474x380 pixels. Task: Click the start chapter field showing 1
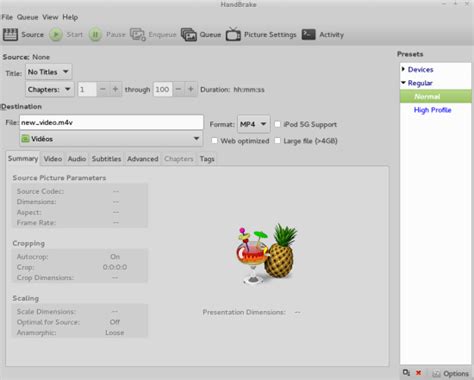(x=87, y=89)
